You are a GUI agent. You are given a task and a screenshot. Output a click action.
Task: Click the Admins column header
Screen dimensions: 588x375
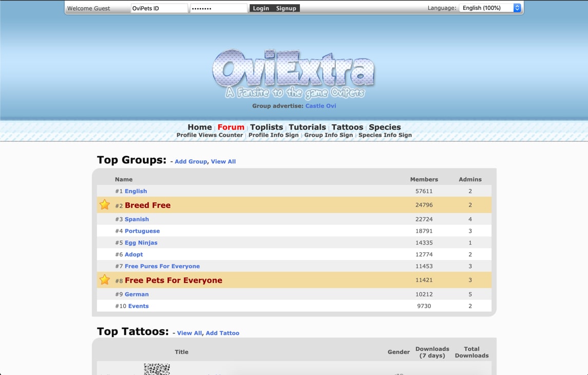point(470,179)
